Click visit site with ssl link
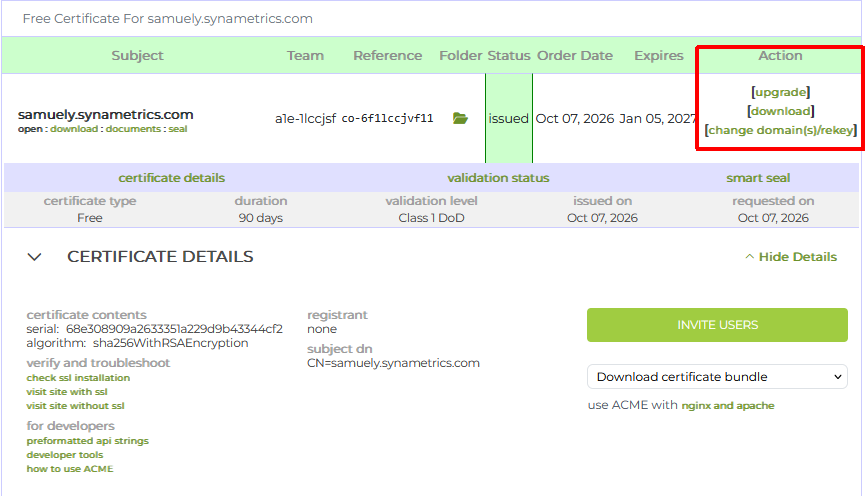The height and width of the screenshot is (496, 868). pos(67,392)
